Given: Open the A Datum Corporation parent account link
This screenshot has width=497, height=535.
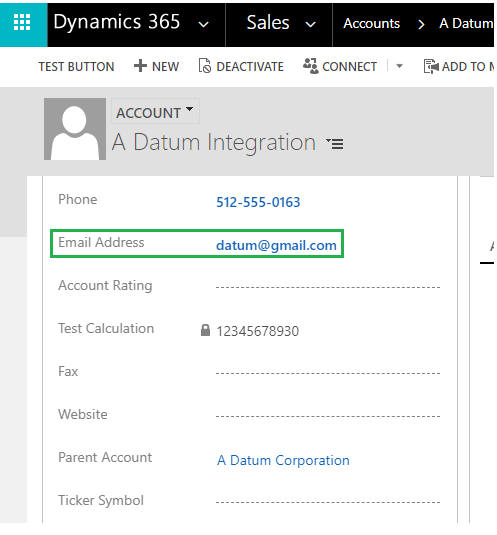Looking at the screenshot, I should [x=283, y=460].
